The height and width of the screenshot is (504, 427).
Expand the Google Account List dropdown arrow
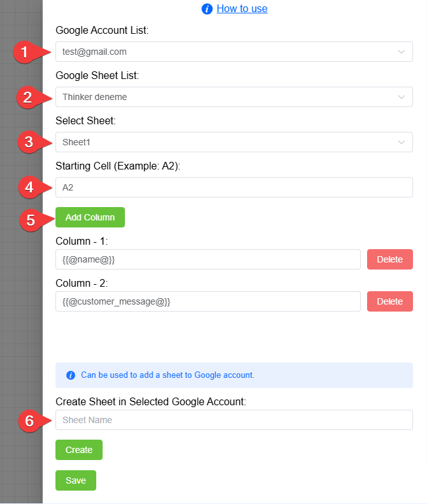[x=402, y=52]
